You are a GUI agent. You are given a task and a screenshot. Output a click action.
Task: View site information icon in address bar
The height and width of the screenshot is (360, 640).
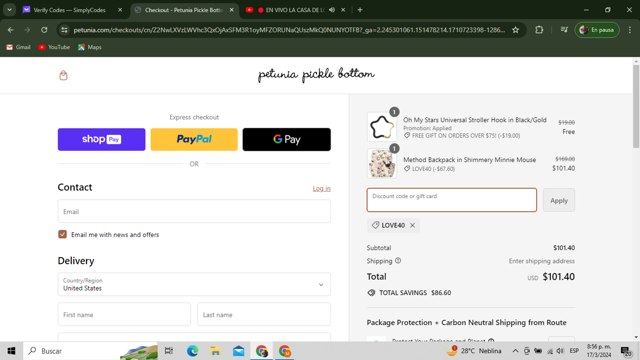64,30
